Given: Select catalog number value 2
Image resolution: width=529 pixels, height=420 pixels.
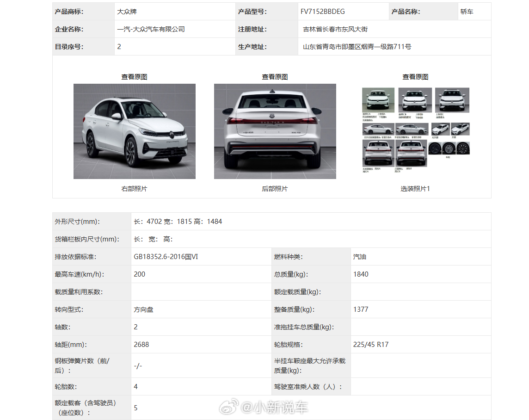Looking at the screenshot, I should pos(119,47).
